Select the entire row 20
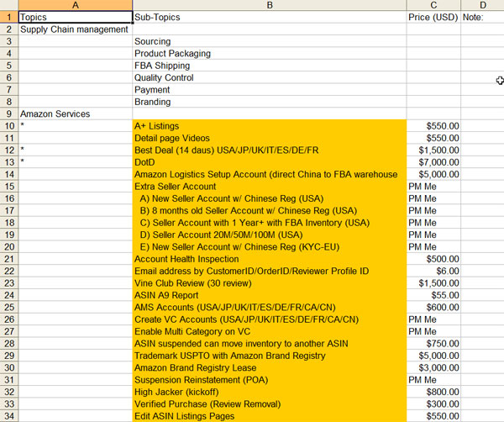This screenshot has width=504, height=422. (x=8, y=247)
